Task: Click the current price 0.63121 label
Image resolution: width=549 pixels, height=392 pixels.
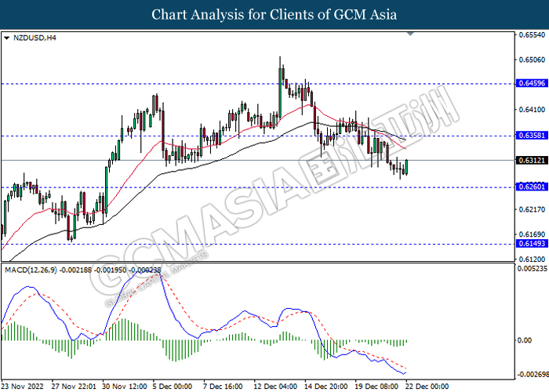Action: (x=532, y=160)
